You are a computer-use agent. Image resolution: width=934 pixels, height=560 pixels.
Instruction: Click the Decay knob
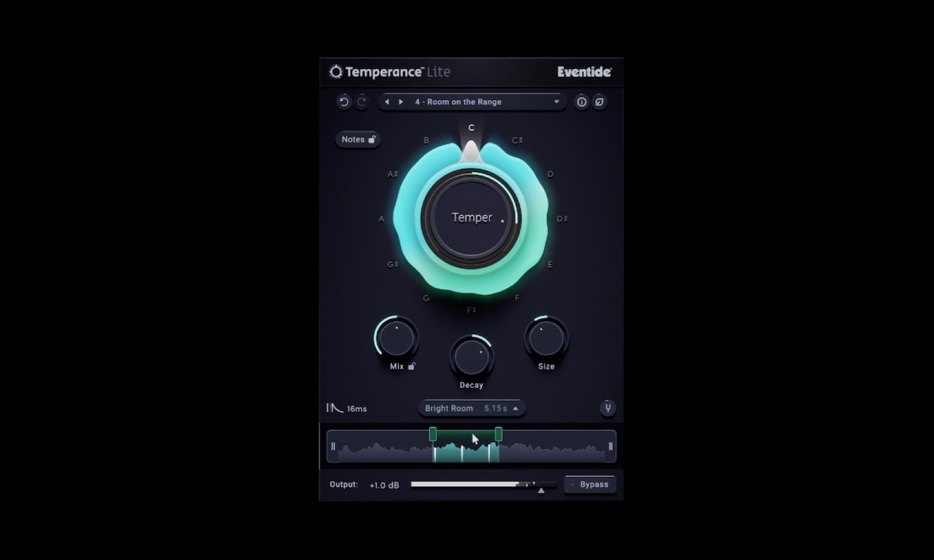point(471,357)
